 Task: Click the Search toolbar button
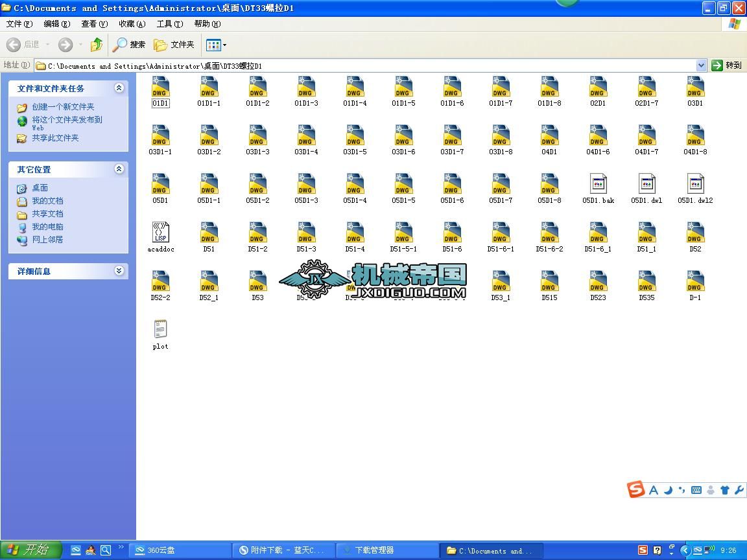129,45
